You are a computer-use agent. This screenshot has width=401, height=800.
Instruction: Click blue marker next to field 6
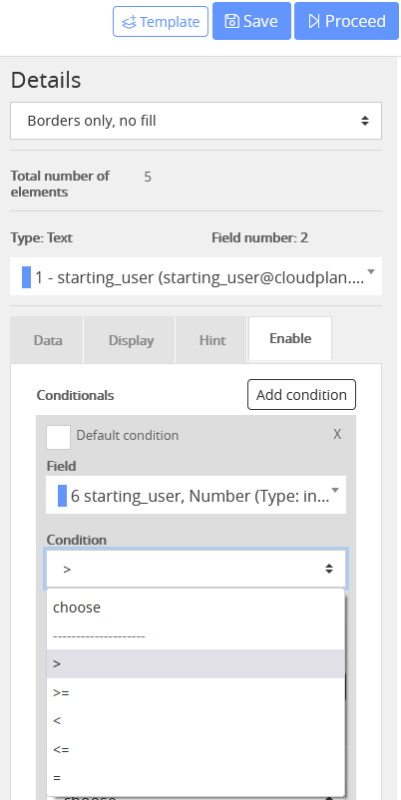(62, 496)
